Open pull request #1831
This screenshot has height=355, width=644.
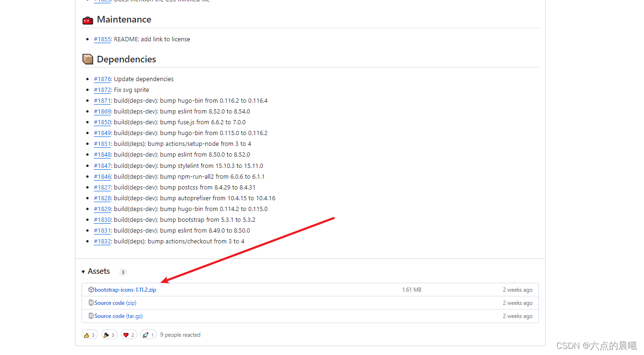[102, 231]
